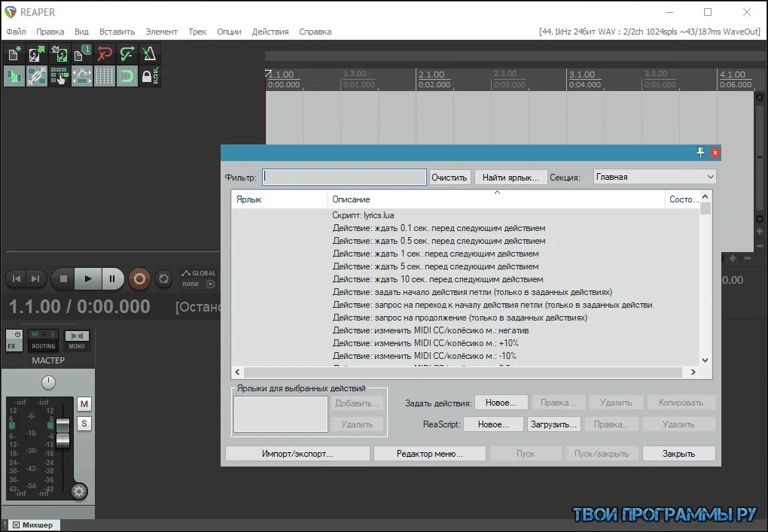
Task: Click the green redo arrow icon
Action: click(x=126, y=53)
